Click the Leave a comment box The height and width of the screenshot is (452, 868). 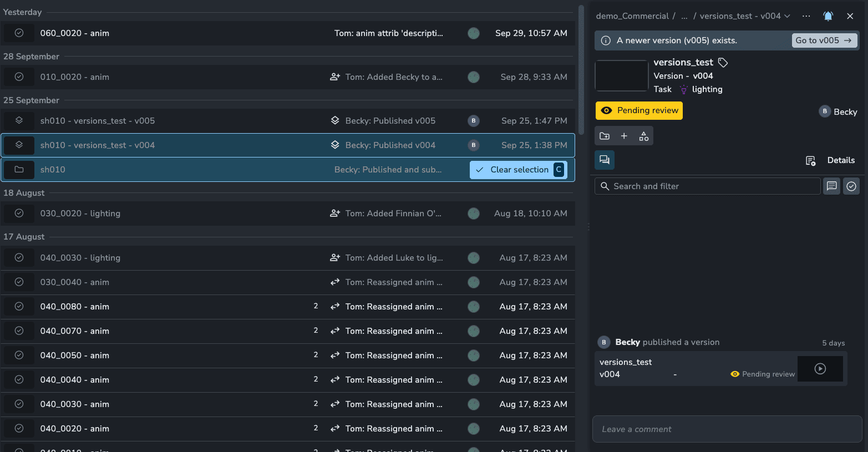tap(727, 429)
